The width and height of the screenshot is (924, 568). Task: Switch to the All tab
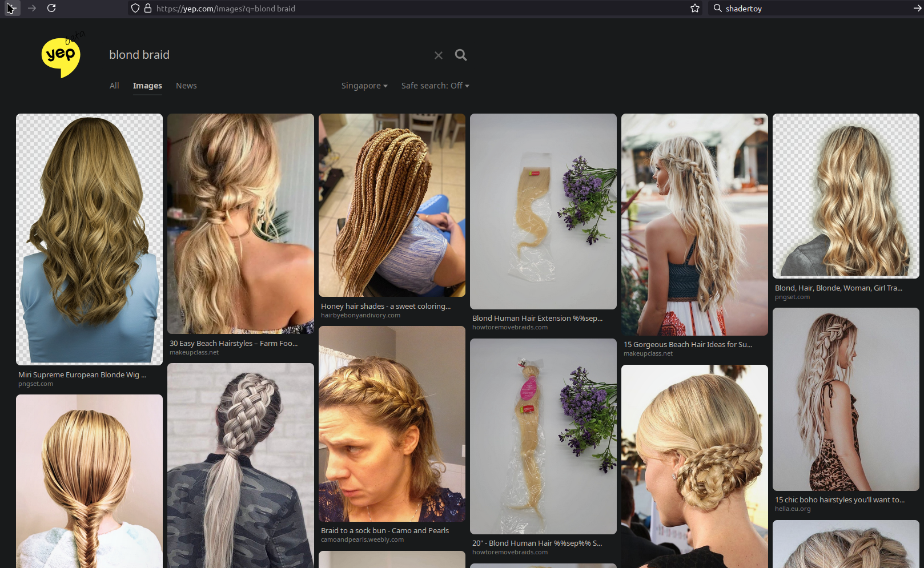(x=114, y=86)
